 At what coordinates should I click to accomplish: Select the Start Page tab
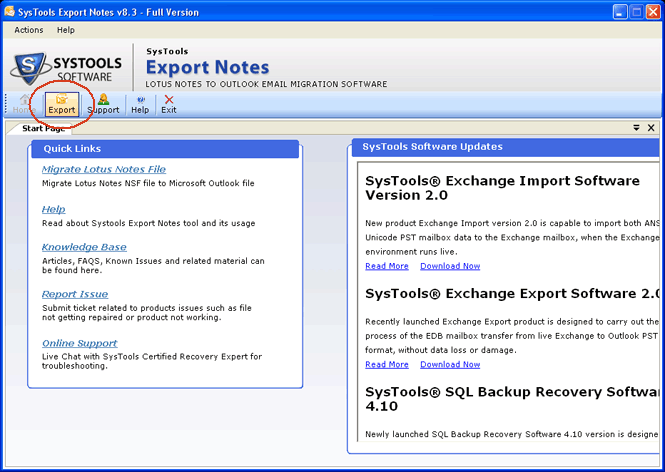[x=43, y=128]
